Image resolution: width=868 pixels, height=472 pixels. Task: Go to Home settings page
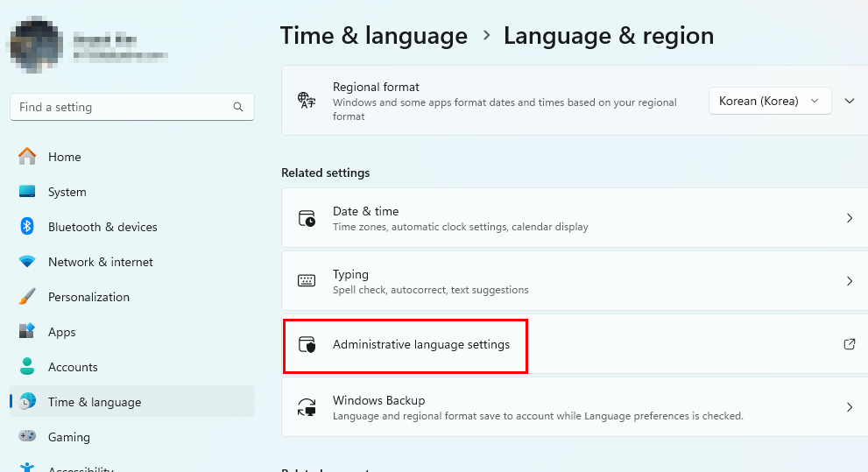(x=131, y=157)
